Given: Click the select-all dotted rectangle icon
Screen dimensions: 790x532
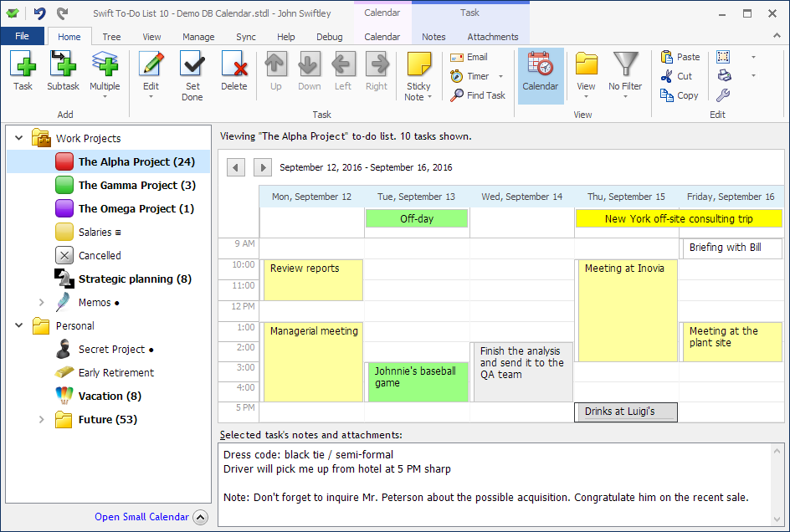Looking at the screenshot, I should (724, 57).
